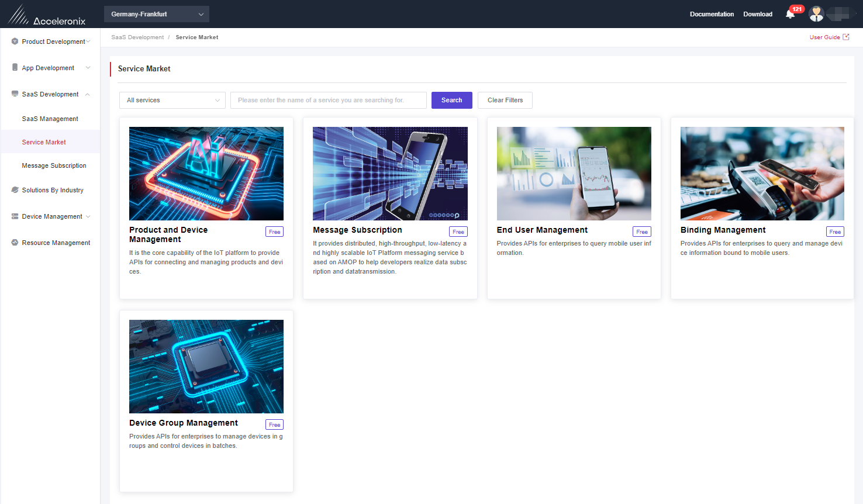863x504 pixels.
Task: Go to Message Subscription sidebar item
Action: point(54,165)
